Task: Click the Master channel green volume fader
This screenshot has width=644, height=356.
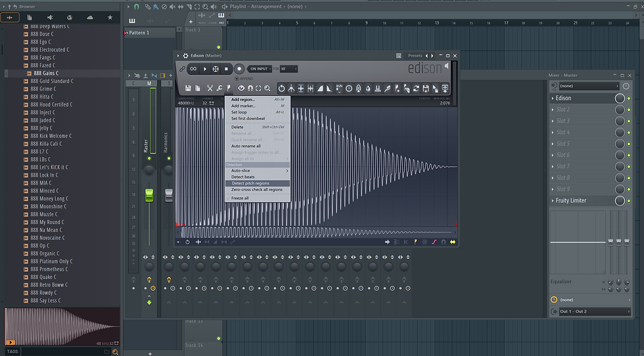Action: [x=149, y=195]
